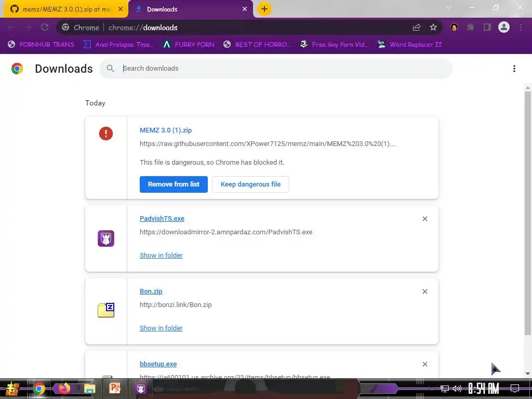The height and width of the screenshot is (399, 532).
Task: Click the scrollbar up arrow
Action: click(x=528, y=87)
